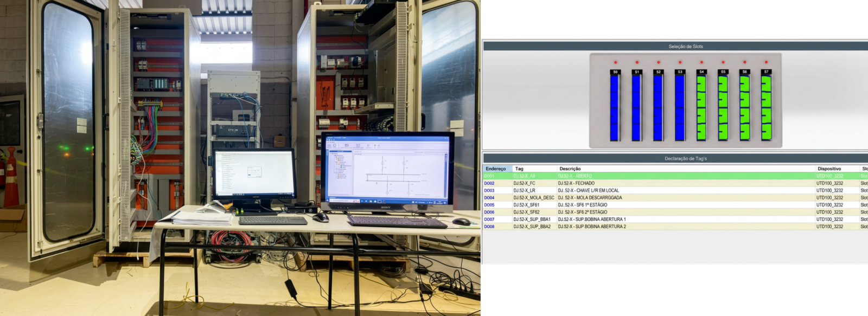Viewport: 868px width, 316px height.
Task: Click the 'Seleção de Slots' panel header
Action: (675, 46)
